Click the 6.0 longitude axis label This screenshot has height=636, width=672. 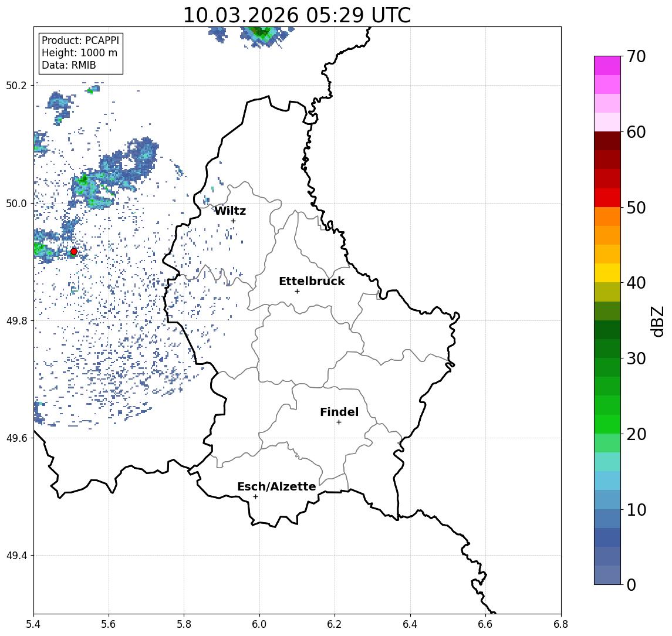tap(260, 624)
